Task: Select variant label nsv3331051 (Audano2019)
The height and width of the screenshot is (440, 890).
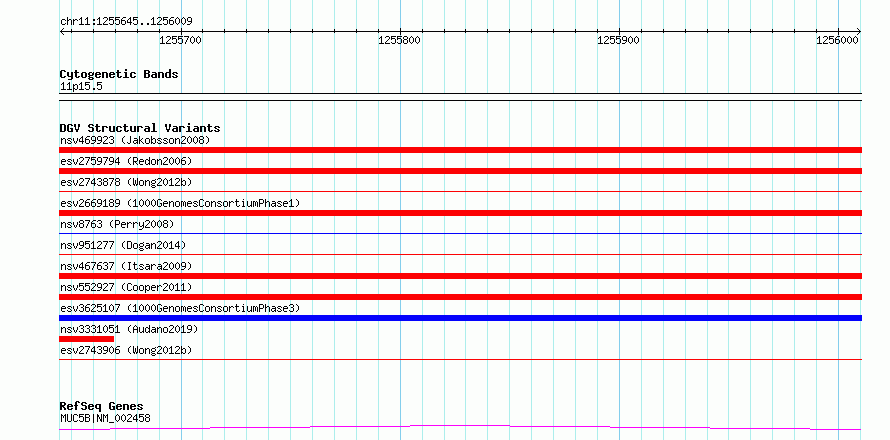Action: [129, 329]
